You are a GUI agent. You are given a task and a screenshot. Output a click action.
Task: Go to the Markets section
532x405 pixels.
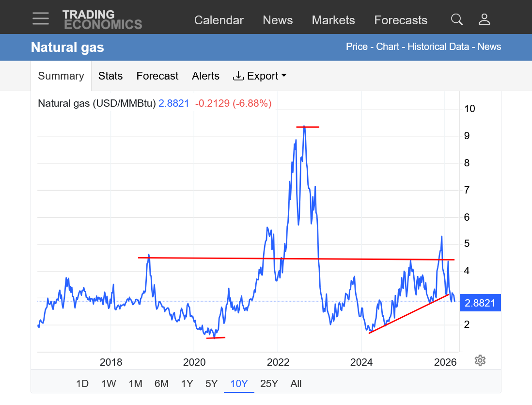point(333,20)
